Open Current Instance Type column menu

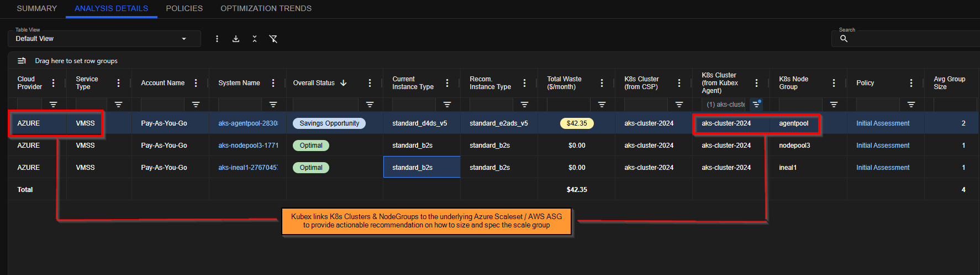coord(447,83)
